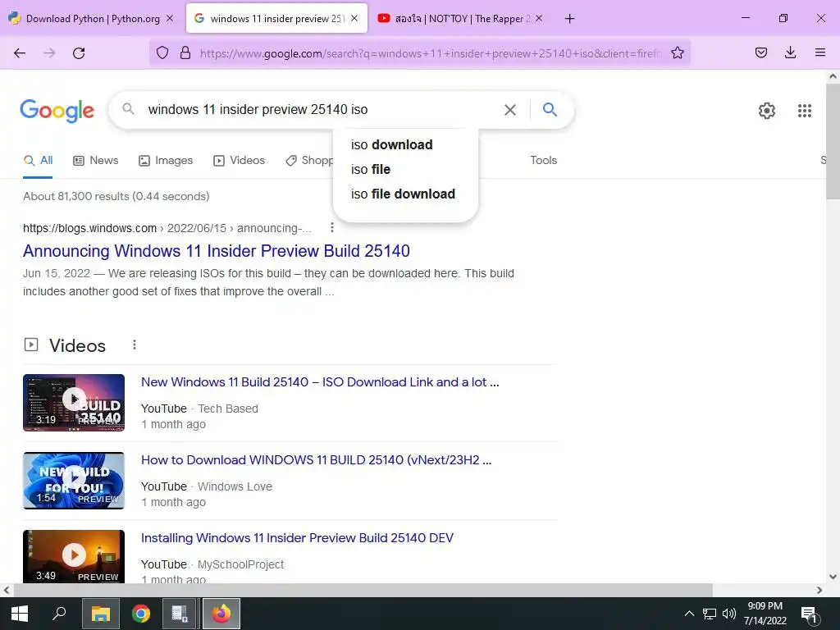Open the network icon in system tray
This screenshot has height=630, width=840.
point(709,614)
